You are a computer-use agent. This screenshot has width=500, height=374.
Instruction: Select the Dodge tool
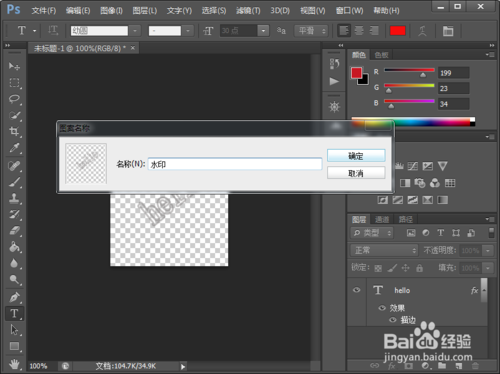coord(14,279)
